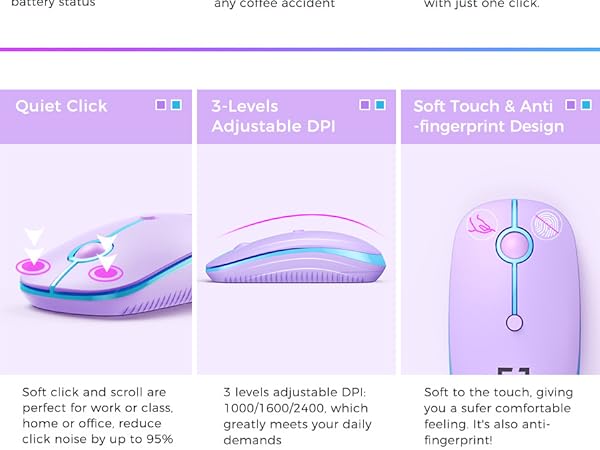Click the no-fingerprint icon on the mouse
The image size is (600, 450).
tap(547, 225)
